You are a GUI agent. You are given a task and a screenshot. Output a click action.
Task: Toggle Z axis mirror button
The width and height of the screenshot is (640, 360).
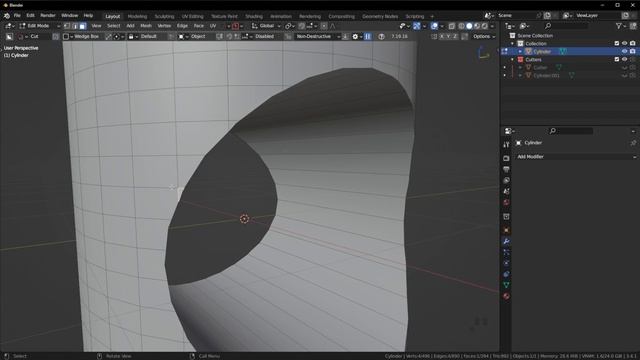pos(455,36)
